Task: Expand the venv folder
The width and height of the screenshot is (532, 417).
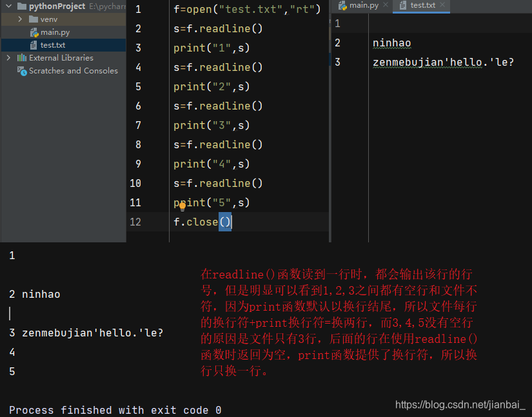Action: (x=20, y=19)
